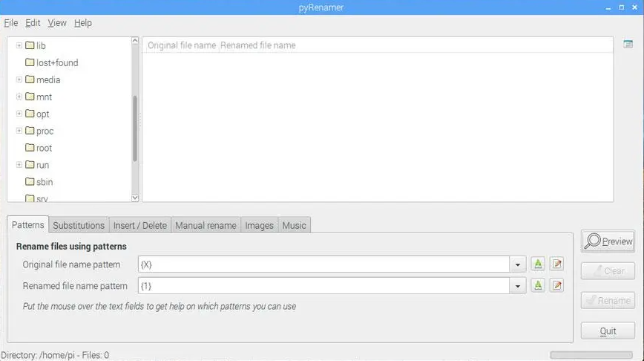
Task: Click the Quit button
Action: click(x=608, y=331)
